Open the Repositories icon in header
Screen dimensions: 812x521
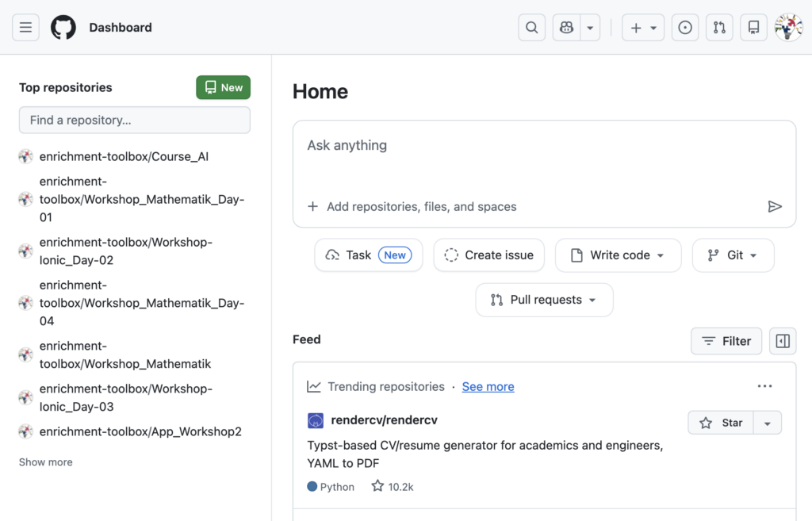753,28
